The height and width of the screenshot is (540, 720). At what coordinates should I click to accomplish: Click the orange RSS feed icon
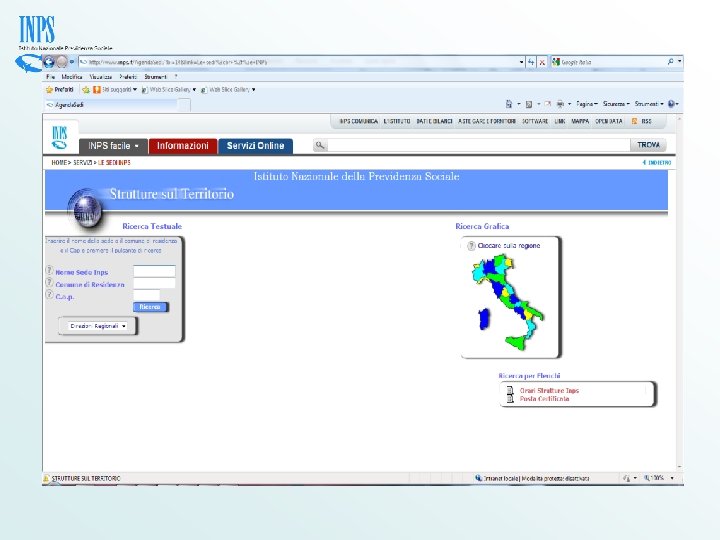[x=635, y=121]
